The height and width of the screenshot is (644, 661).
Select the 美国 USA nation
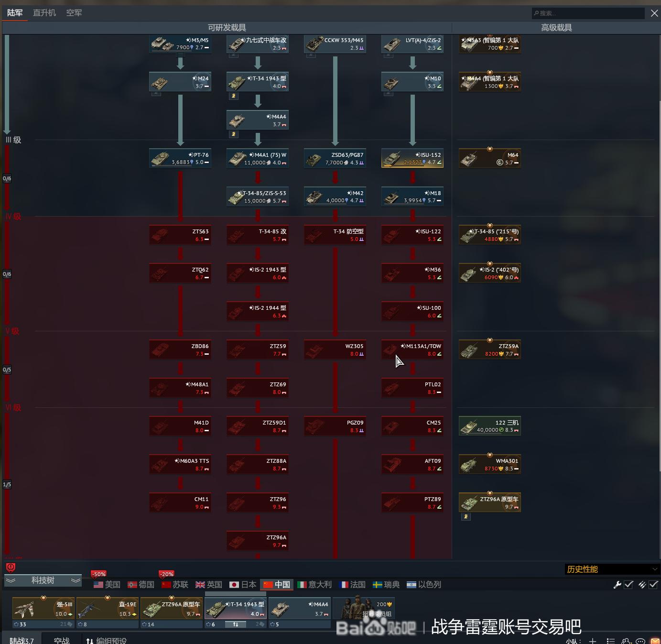(x=107, y=584)
